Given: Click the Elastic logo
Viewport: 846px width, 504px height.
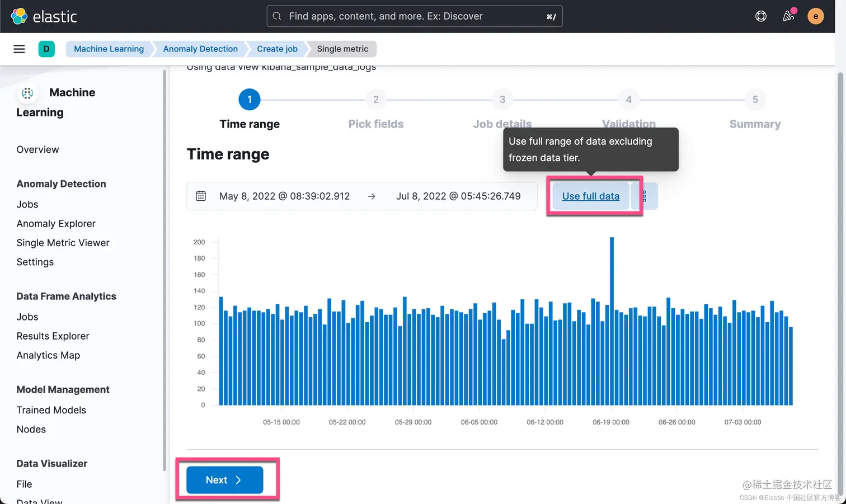Looking at the screenshot, I should (44, 16).
